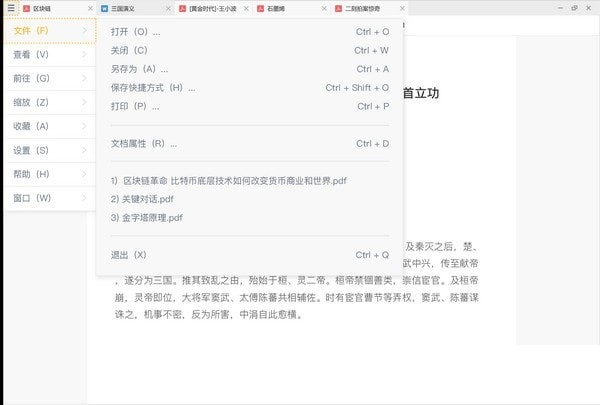Open recent file 区块链革命 比特币底层技术.pdf

[229, 181]
